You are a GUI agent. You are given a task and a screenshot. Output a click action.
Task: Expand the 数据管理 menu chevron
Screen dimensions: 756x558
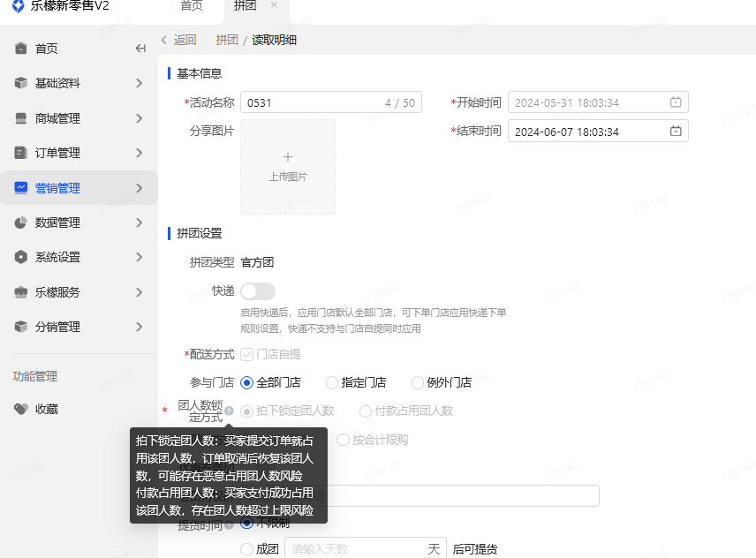click(139, 222)
